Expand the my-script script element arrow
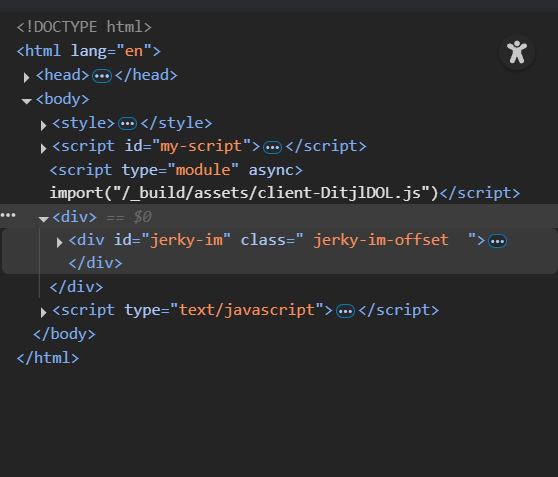 coord(43,148)
